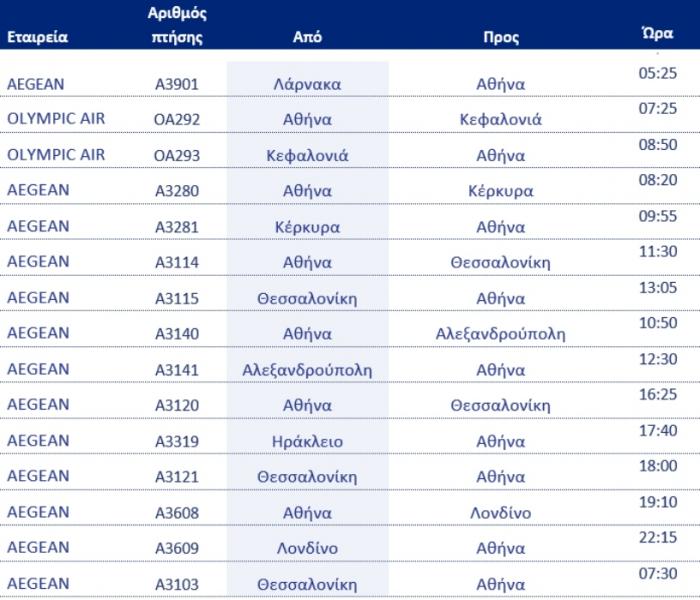The height and width of the screenshot is (600, 700).
Task: Select the Αλεξανδρούπολη destination cell for A3140
Action: [501, 334]
